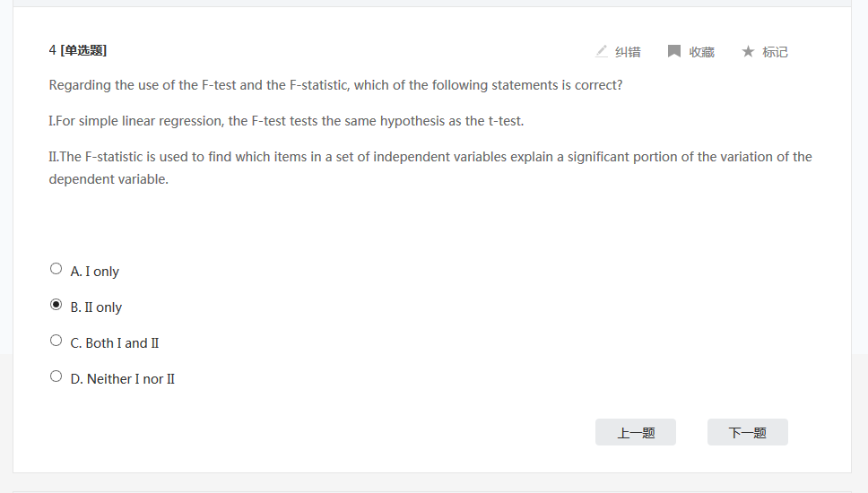Click the 标记 text label
The image size is (868, 493).
(x=775, y=52)
